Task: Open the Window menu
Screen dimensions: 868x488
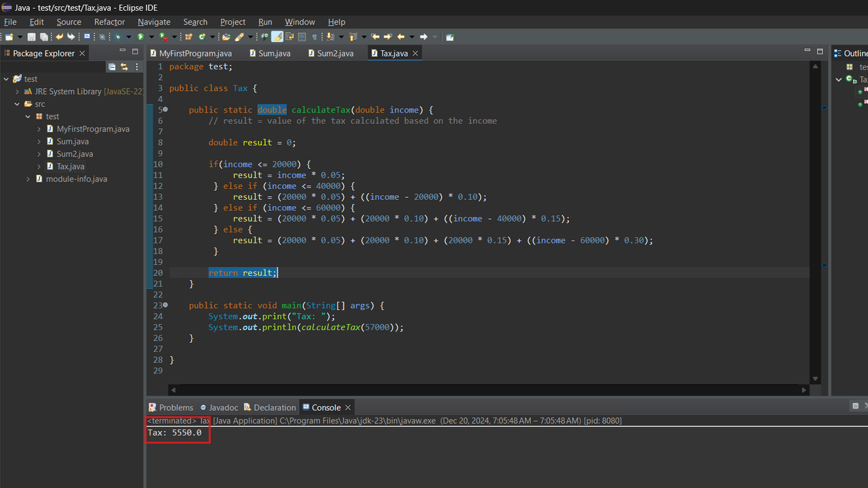Action: 300,22
